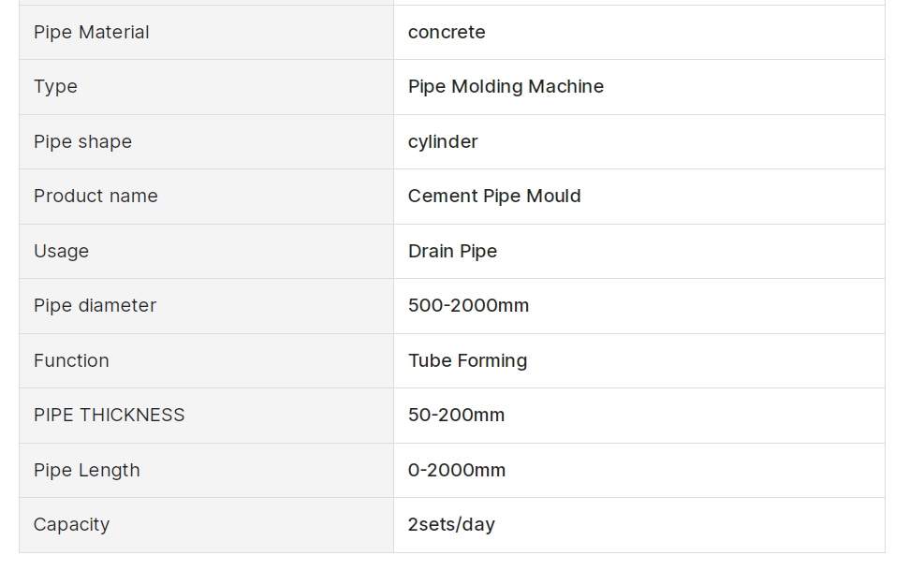
Task: Select the concrete value cell
Action: coord(639,33)
